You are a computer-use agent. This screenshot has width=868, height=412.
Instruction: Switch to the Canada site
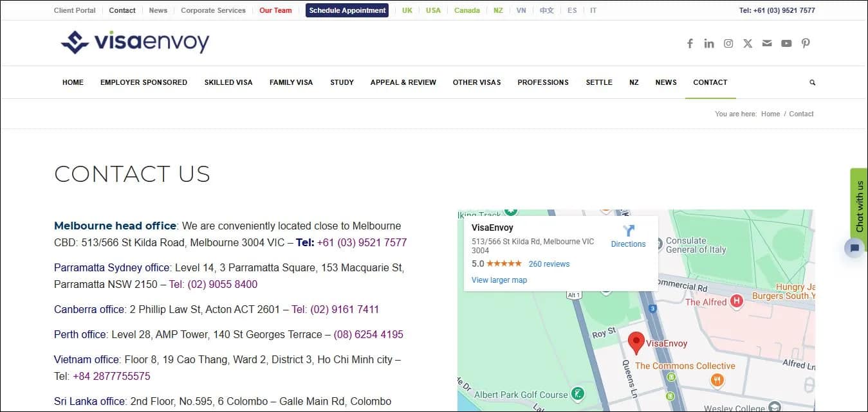(467, 10)
